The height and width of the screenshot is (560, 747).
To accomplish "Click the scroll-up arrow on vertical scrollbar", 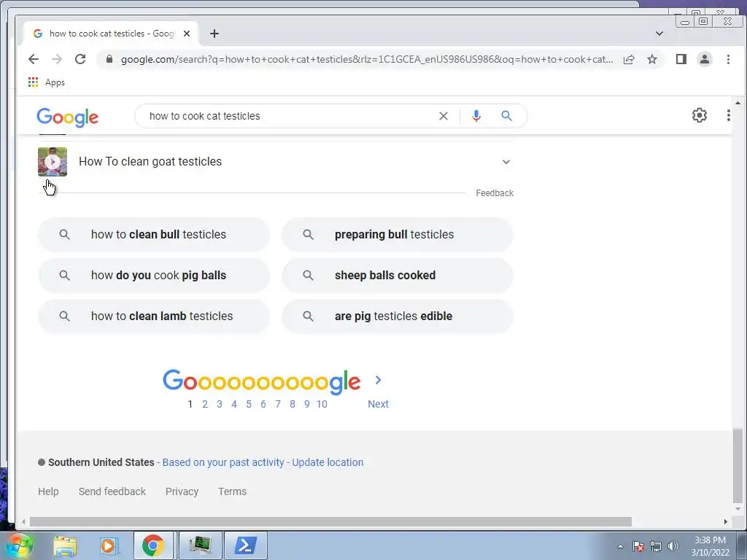I will coord(738,103).
